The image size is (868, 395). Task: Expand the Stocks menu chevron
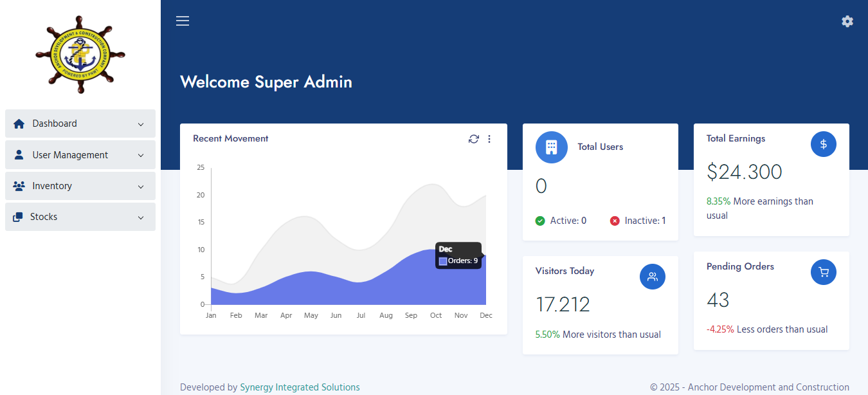[141, 217]
